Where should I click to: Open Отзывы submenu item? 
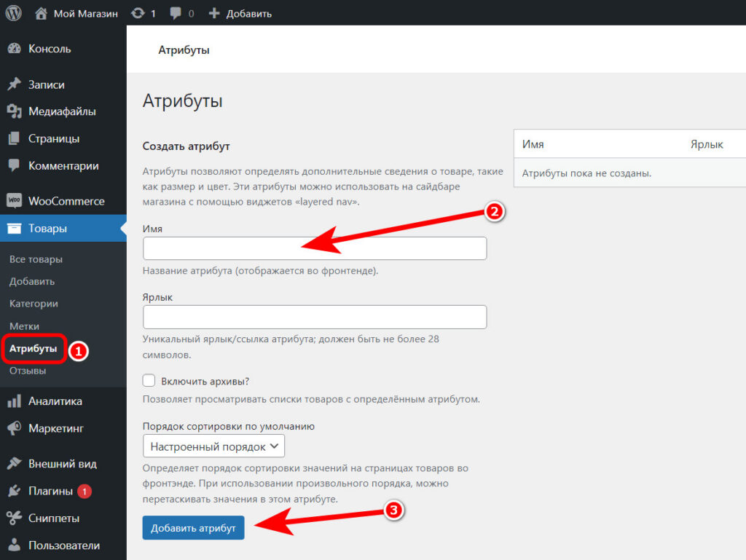28,371
